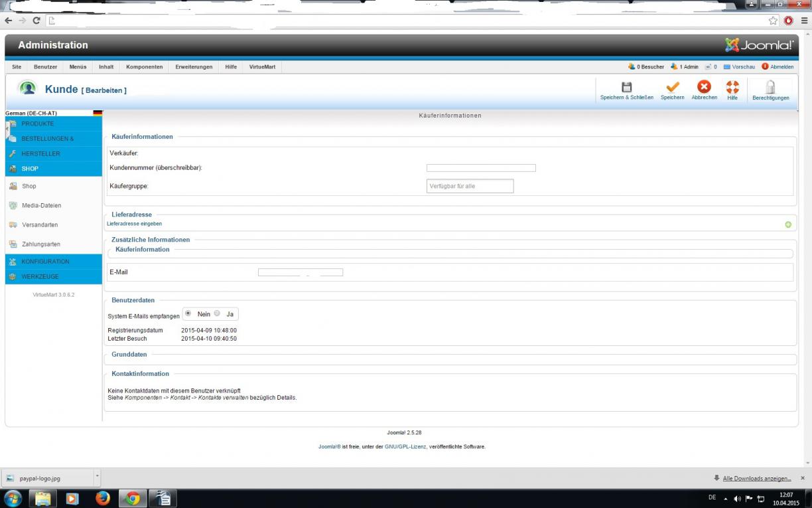Open the Komponenten menu
This screenshot has height=508, width=812.
(144, 67)
